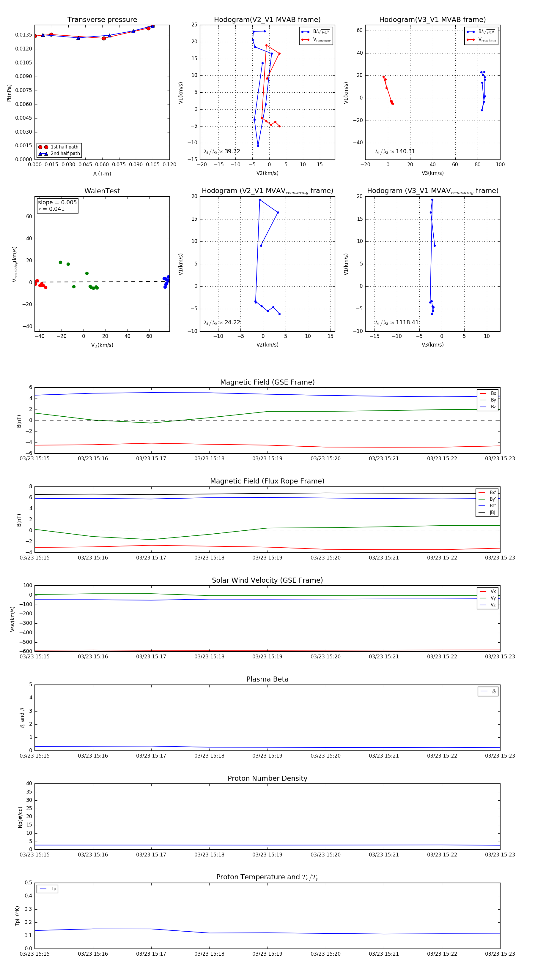Click the eigenvalue ratio text "1118.41"
This screenshot has height=980, width=535.
[407, 323]
